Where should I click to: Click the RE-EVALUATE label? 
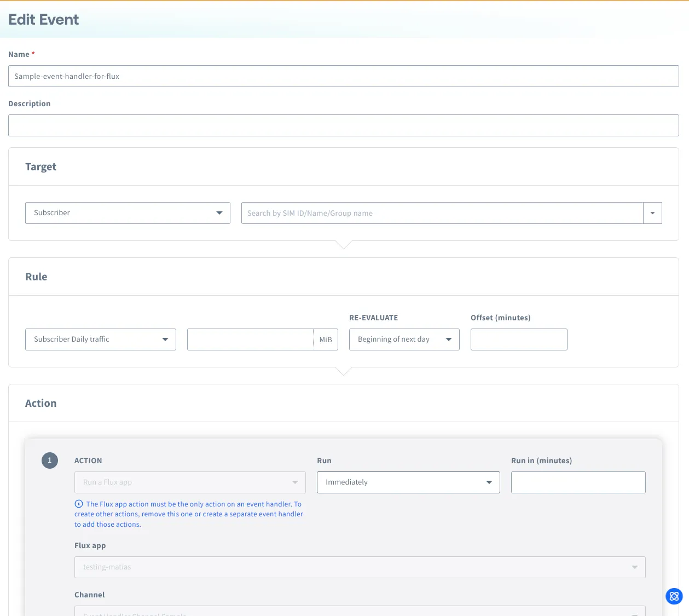374,318
